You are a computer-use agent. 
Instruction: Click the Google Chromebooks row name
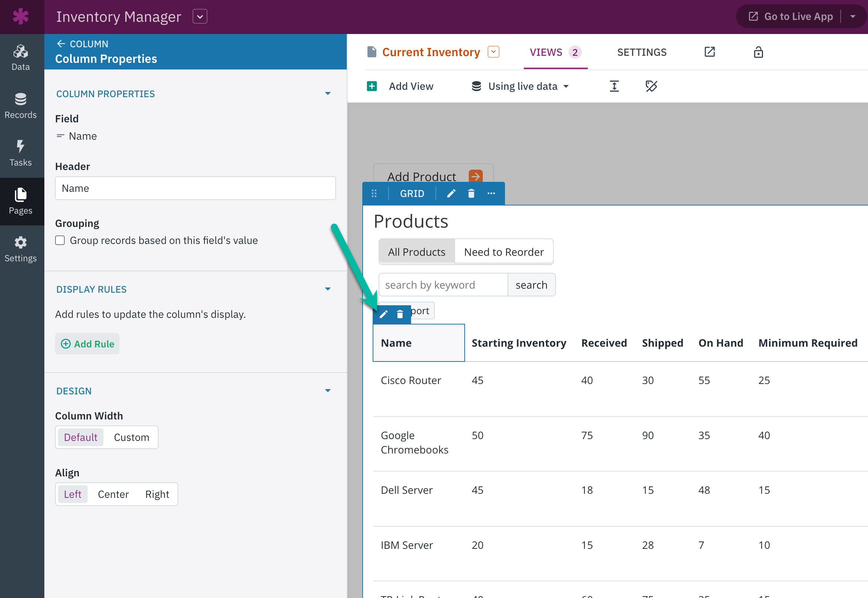pos(414,442)
